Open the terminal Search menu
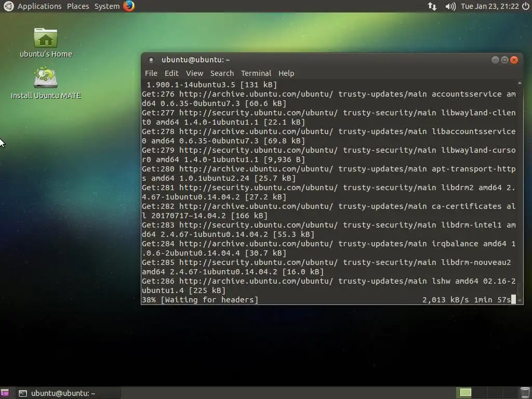This screenshot has width=532, height=399. point(222,73)
